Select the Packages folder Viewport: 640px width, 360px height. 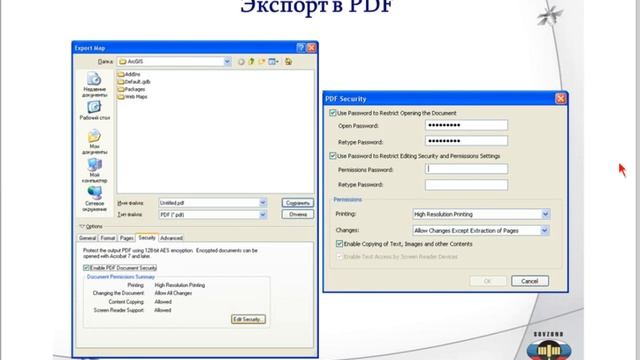[x=131, y=89]
